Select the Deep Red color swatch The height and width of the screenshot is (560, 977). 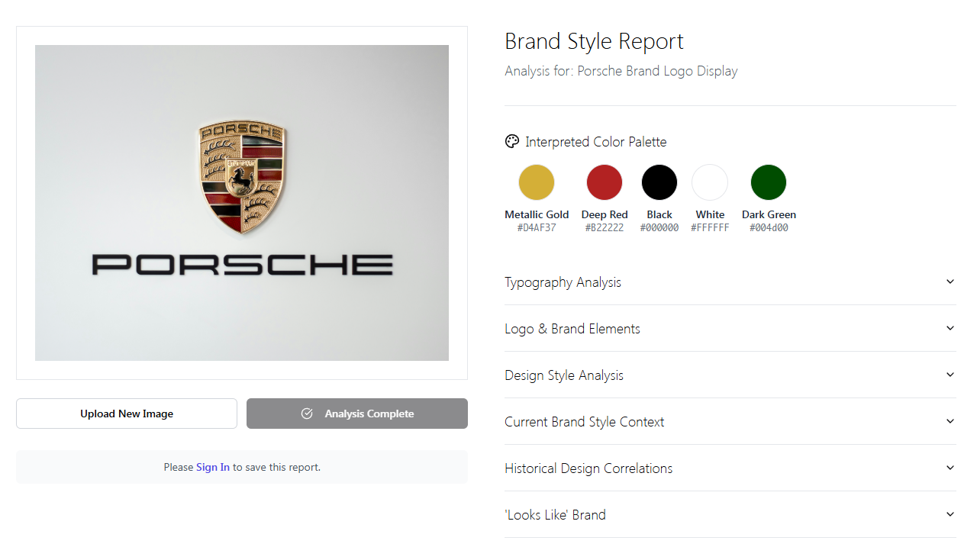click(x=605, y=183)
